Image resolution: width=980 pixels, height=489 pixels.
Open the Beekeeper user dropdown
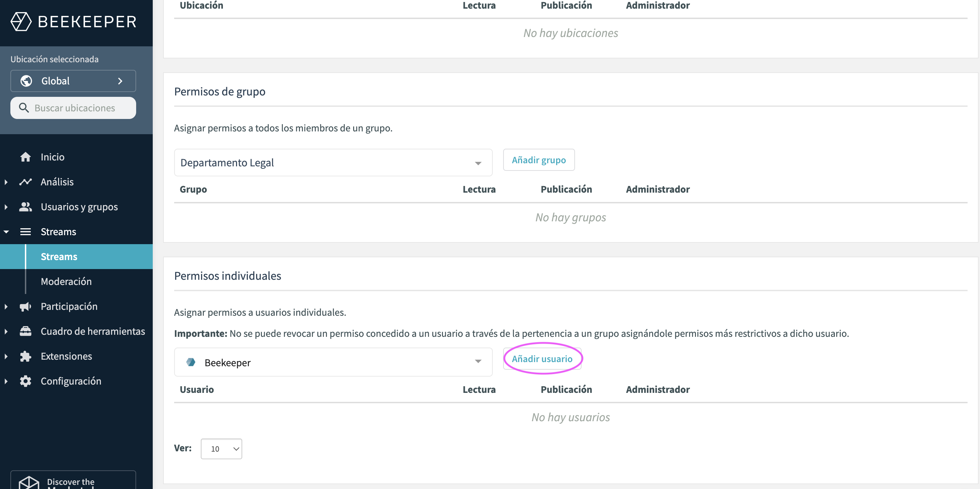[x=333, y=362]
